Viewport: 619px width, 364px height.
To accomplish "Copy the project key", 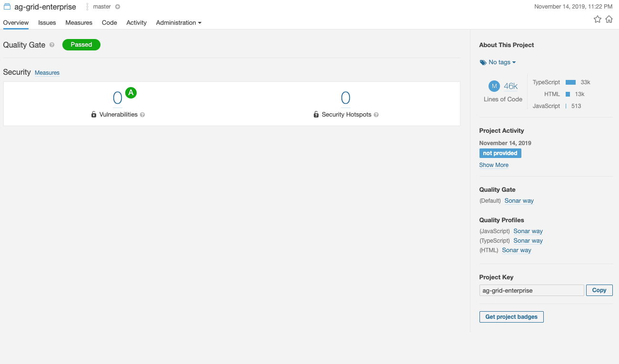I will [599, 290].
